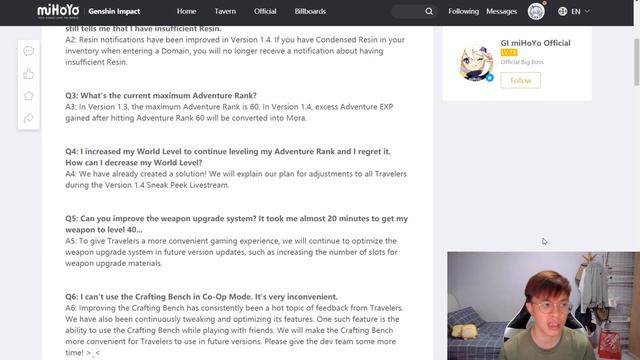
Task: Click the webcam overlay video
Action: click(x=543, y=306)
